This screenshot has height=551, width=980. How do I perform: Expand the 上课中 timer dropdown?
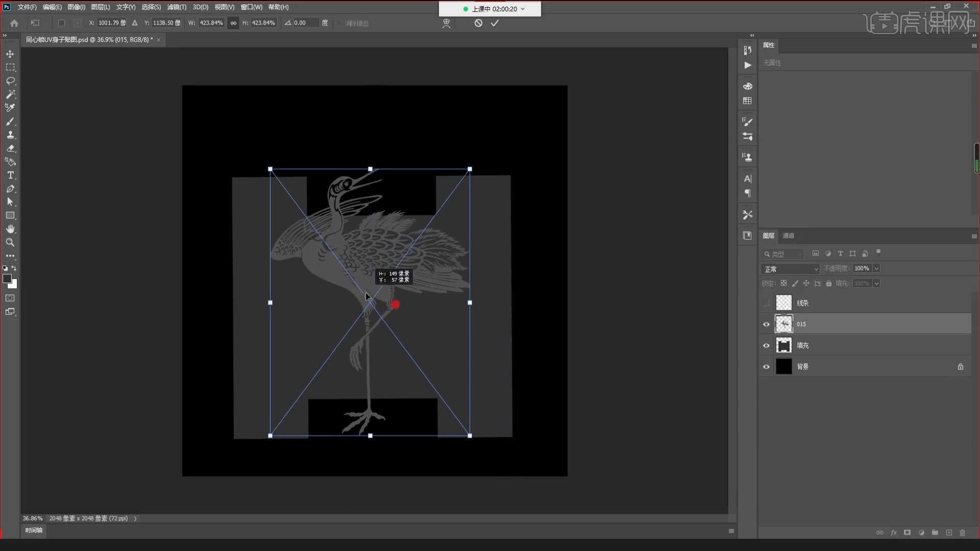[523, 9]
